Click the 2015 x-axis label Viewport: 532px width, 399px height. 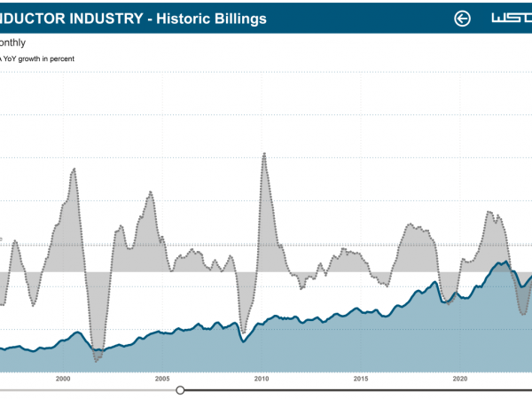[x=361, y=379]
